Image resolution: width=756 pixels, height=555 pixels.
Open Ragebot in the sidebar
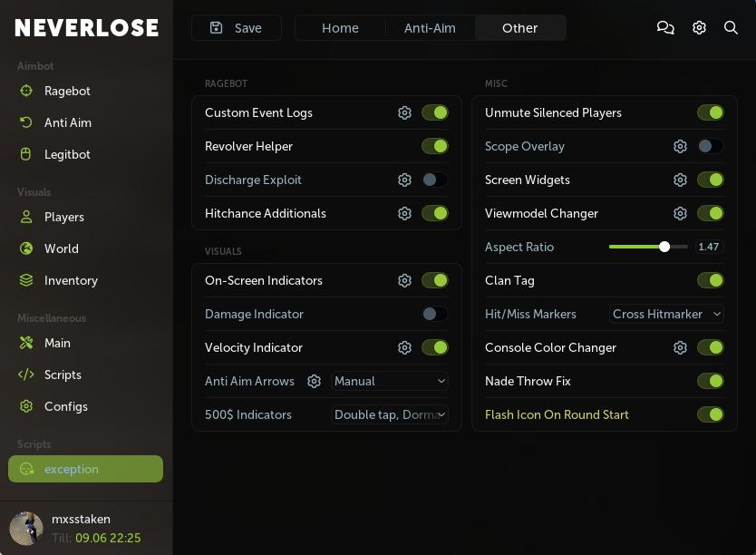point(67,91)
